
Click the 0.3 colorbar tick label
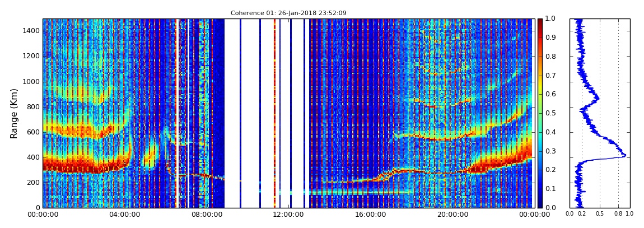(549, 151)
